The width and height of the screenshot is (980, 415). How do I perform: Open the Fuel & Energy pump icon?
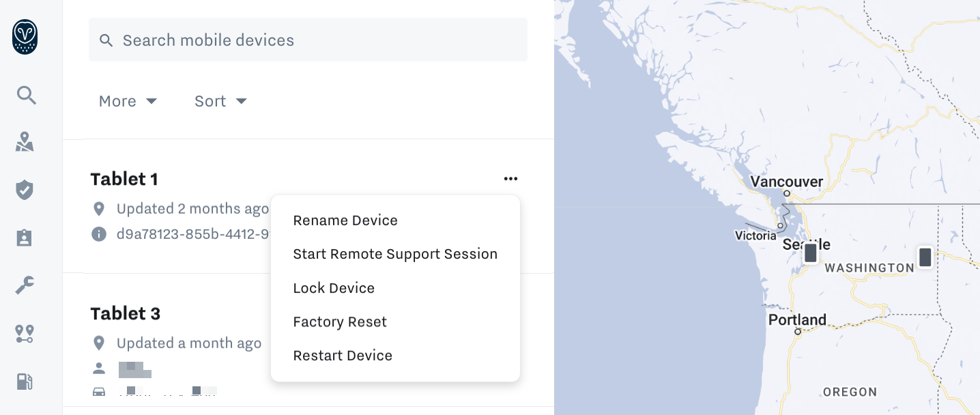click(x=25, y=382)
